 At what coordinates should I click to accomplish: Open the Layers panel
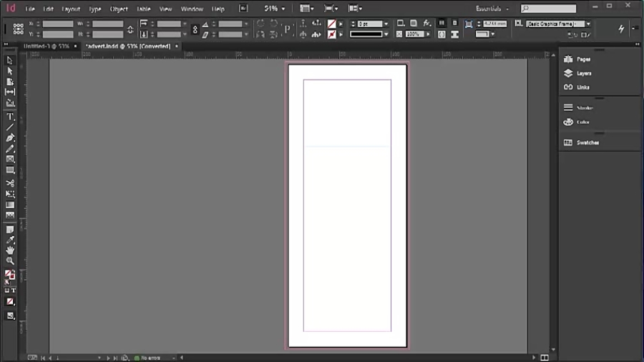click(578, 74)
